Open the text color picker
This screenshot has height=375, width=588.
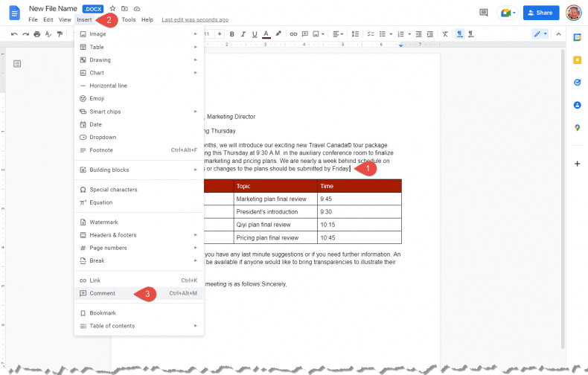266,34
